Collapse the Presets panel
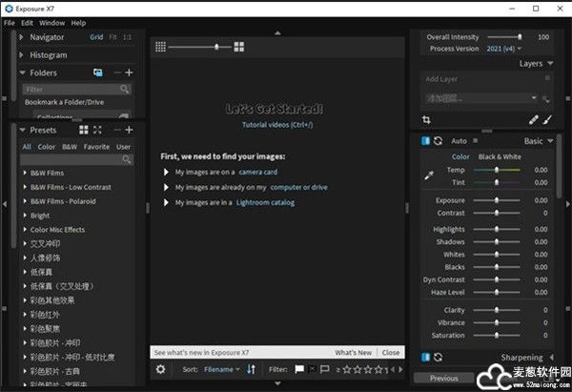Image resolution: width=572 pixels, height=392 pixels. click(22, 130)
